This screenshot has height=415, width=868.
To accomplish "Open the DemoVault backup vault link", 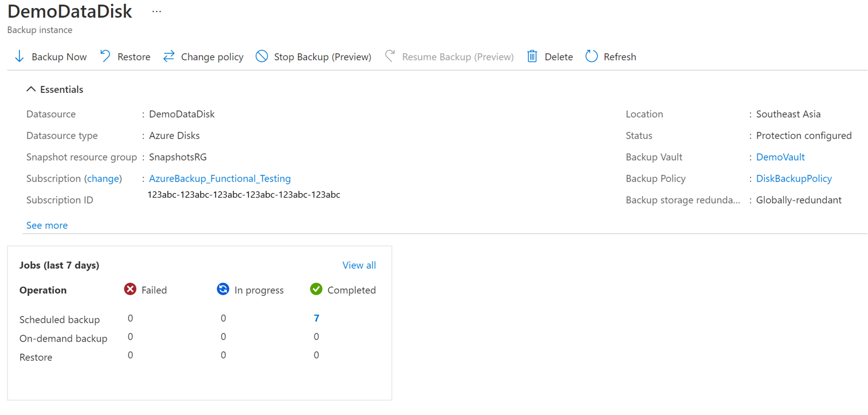I will click(780, 156).
